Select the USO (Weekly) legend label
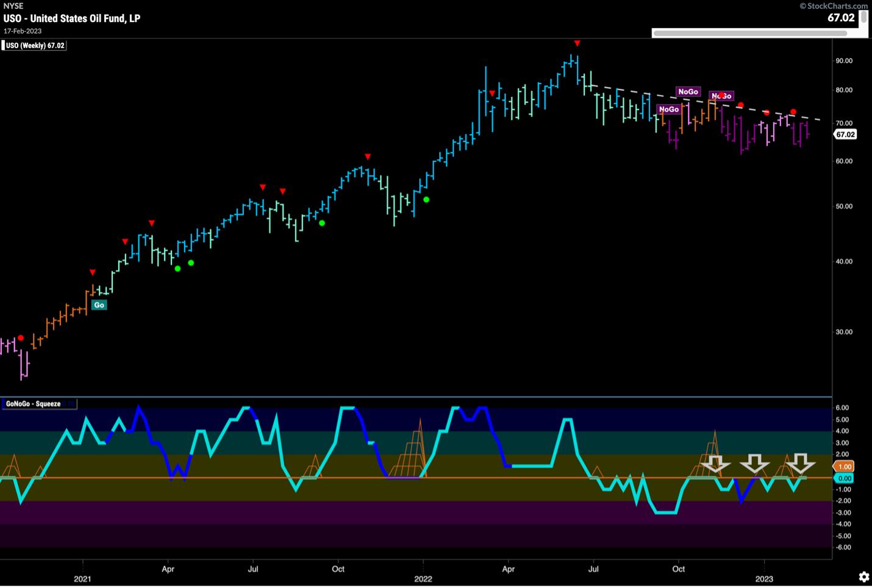This screenshot has height=588, width=872. point(35,46)
